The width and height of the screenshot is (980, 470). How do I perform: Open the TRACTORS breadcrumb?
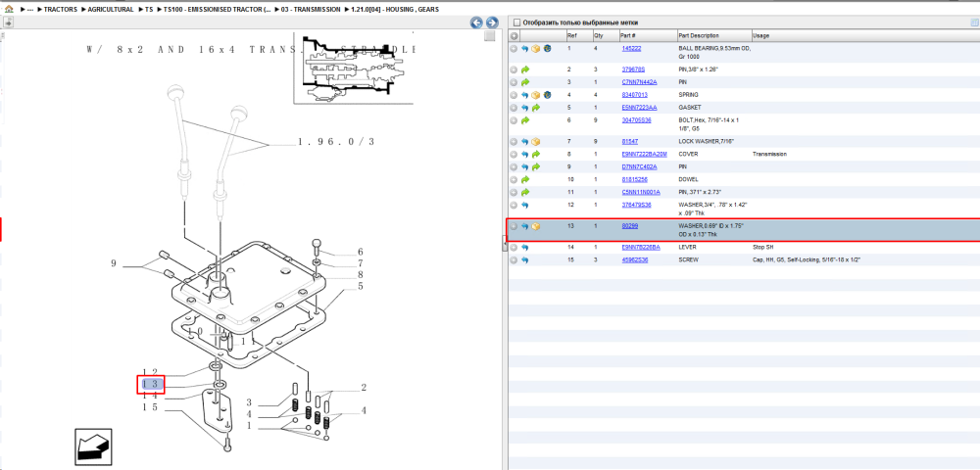tap(61, 10)
